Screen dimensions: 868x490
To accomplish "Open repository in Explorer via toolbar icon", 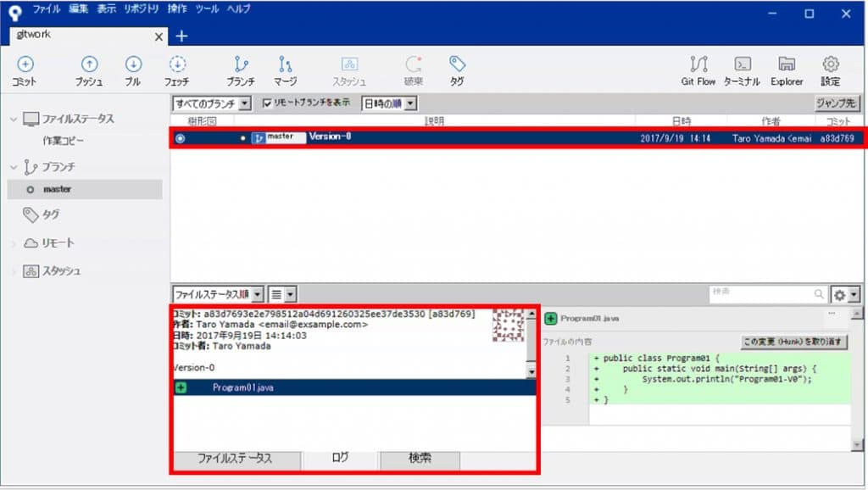I will (787, 70).
